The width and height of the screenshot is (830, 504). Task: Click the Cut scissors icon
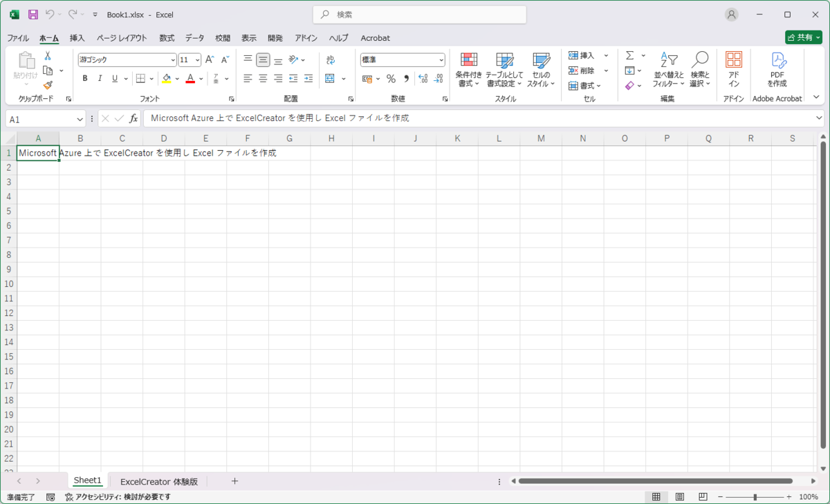coord(48,56)
